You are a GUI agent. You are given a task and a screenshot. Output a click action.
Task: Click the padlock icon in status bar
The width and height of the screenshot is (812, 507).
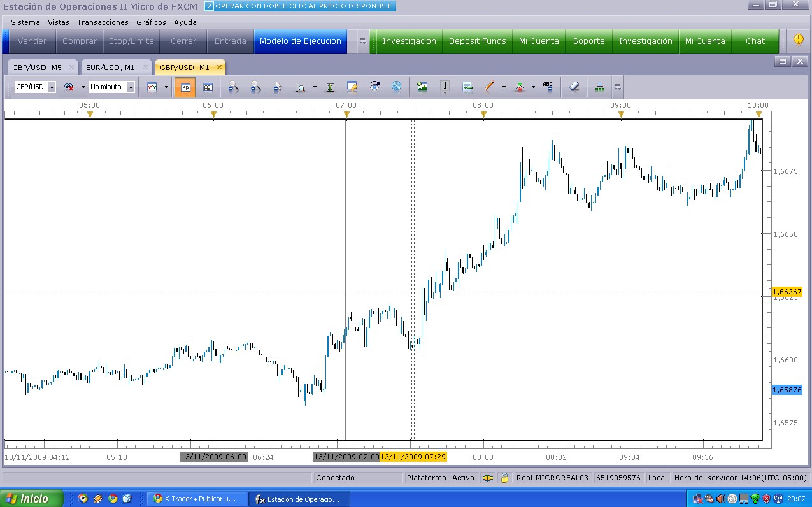[504, 477]
